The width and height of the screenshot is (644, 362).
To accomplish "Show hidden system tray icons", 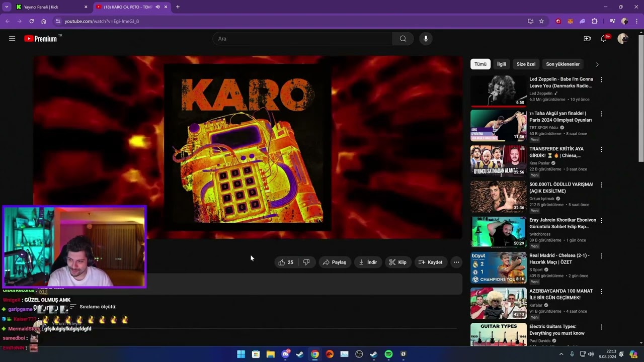I will [x=561, y=354].
